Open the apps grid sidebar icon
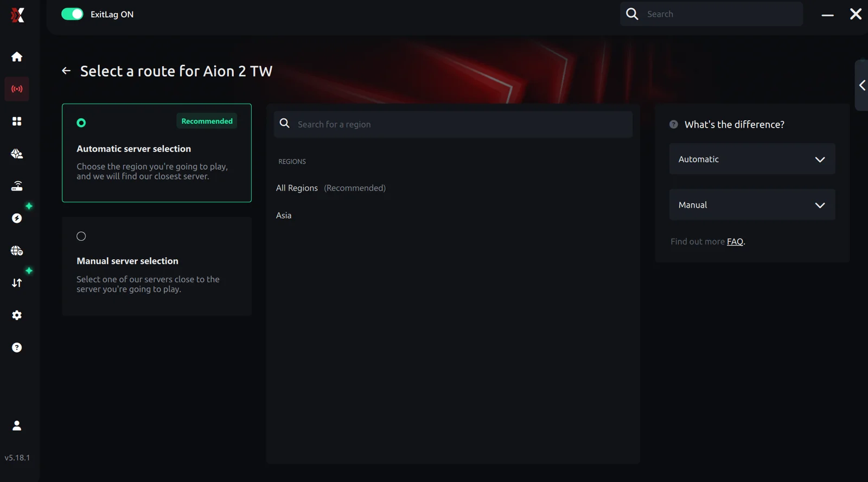This screenshot has width=868, height=482. (17, 121)
